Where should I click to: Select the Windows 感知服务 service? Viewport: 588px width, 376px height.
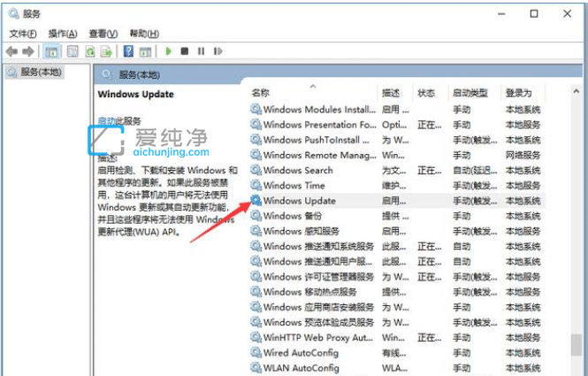tap(396, 231)
